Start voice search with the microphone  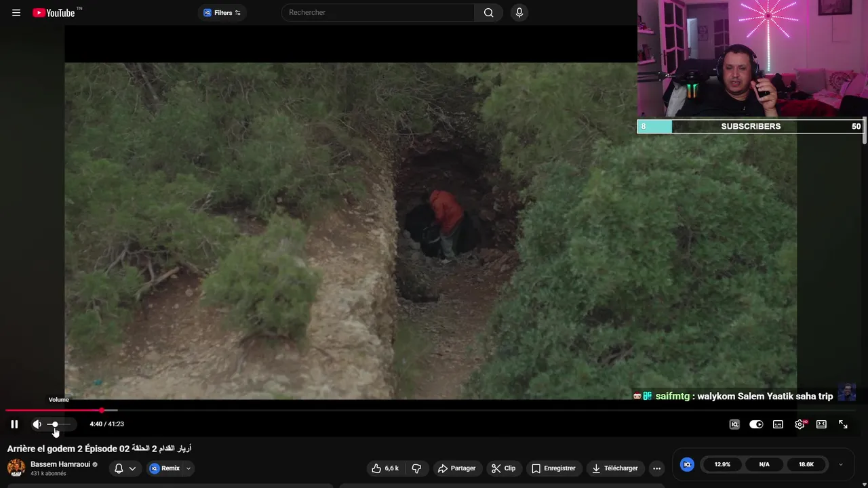tap(519, 13)
